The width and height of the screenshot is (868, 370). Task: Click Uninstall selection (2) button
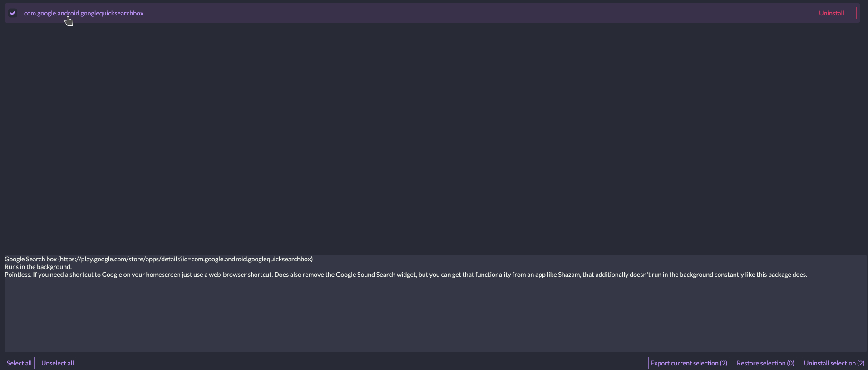click(834, 363)
